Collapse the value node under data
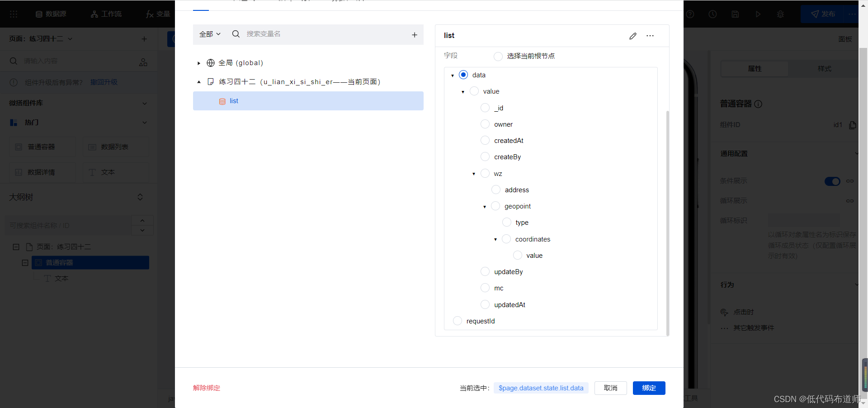 (x=463, y=92)
